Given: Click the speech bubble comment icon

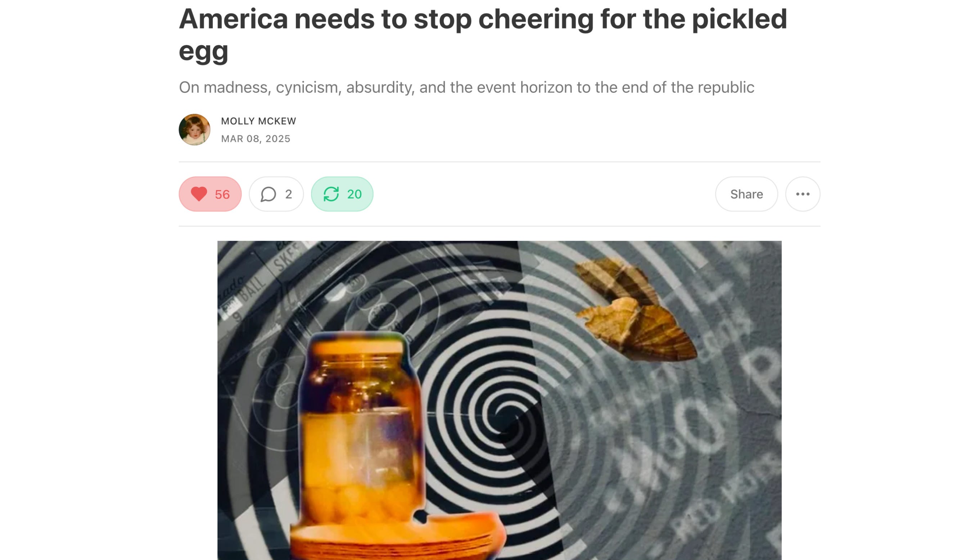Looking at the screenshot, I should click(268, 194).
